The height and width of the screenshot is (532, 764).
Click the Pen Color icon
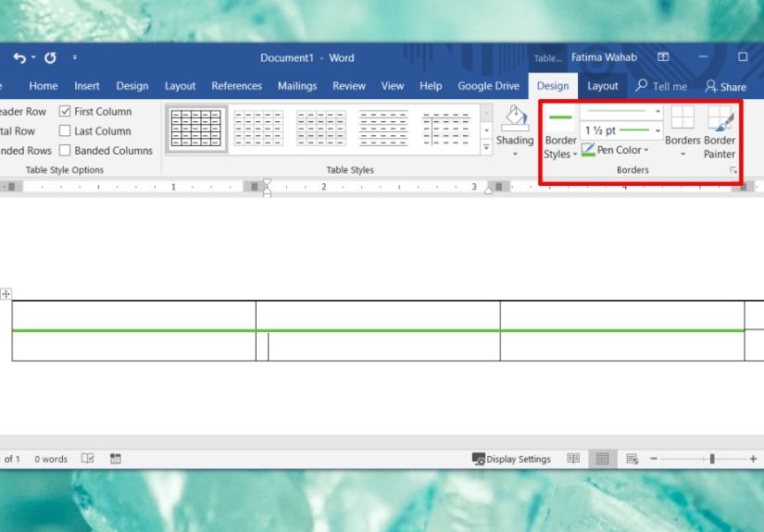[x=588, y=150]
